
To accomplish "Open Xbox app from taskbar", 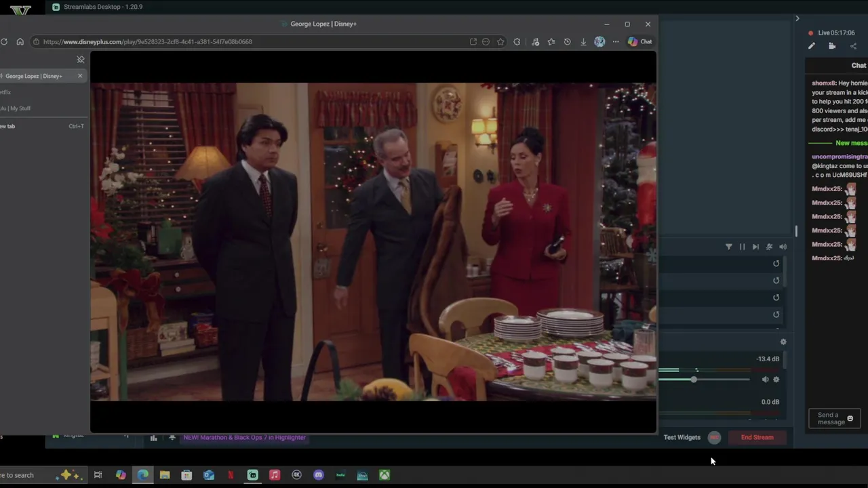I will pos(384,475).
